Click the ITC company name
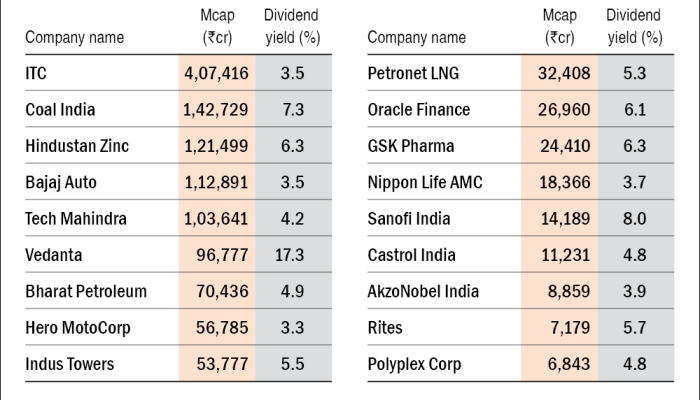Viewport: 700px width, 400px height. point(36,73)
